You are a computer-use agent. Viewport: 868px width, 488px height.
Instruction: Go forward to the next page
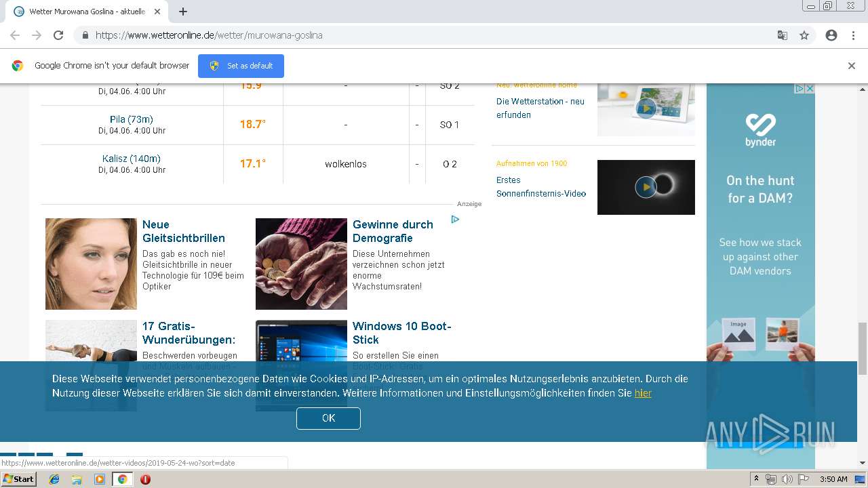tap(37, 35)
